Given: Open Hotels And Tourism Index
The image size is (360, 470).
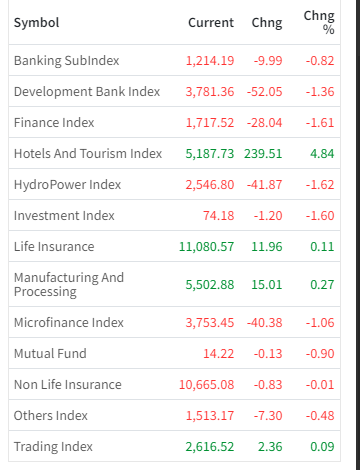Looking at the screenshot, I should [88, 154].
